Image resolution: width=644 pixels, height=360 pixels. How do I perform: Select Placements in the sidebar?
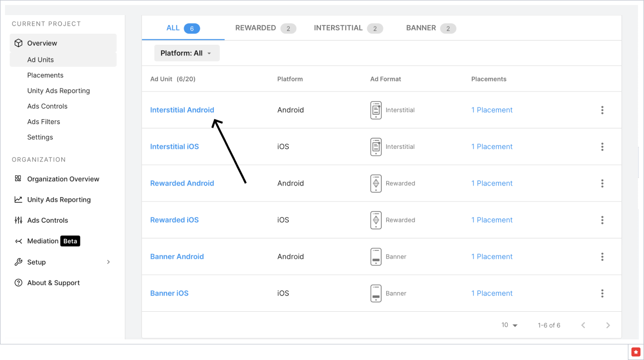click(45, 75)
